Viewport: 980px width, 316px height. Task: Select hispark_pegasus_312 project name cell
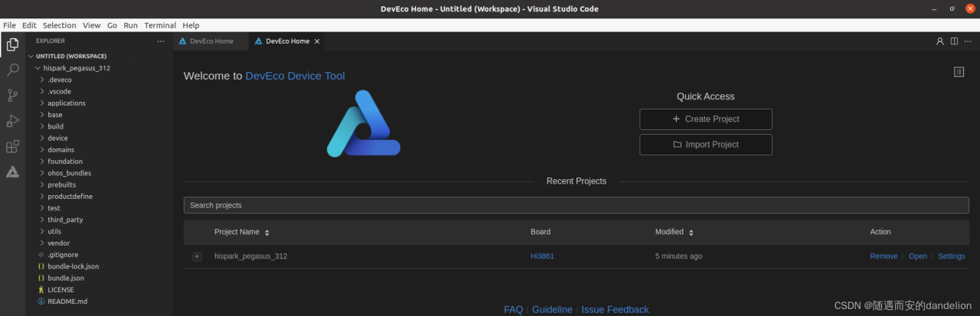[x=250, y=256]
